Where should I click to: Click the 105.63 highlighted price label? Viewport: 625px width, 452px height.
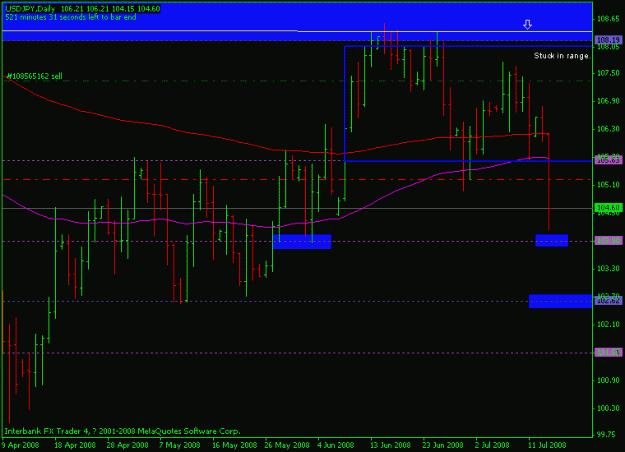click(x=608, y=160)
